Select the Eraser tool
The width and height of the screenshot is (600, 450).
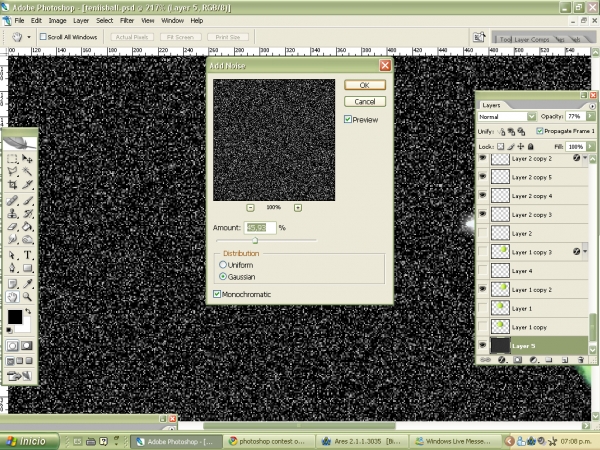[x=12, y=227]
